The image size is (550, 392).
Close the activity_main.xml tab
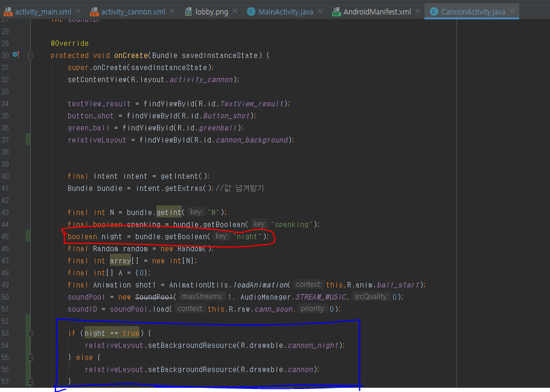(78, 11)
